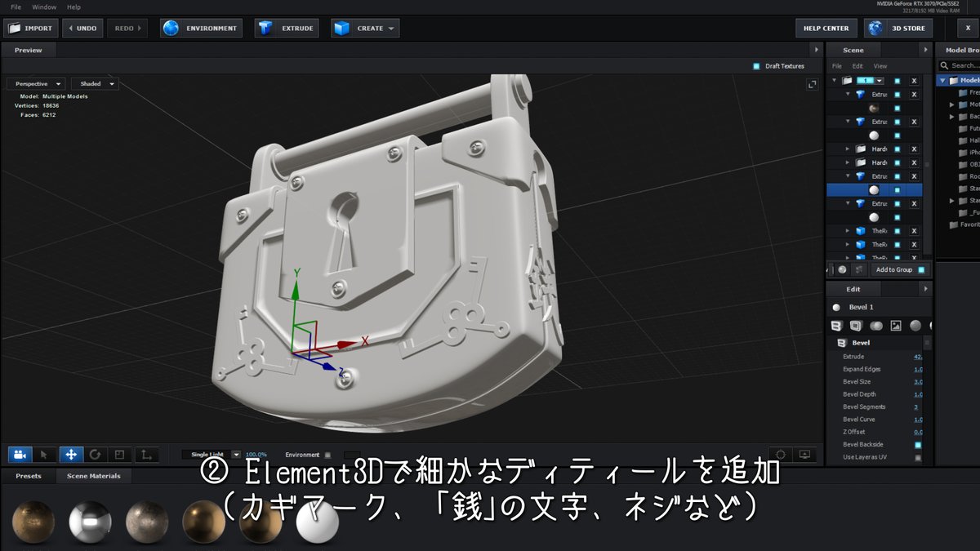Open the Single Light dropdown
Image resolution: width=980 pixels, height=551 pixels.
(x=212, y=455)
